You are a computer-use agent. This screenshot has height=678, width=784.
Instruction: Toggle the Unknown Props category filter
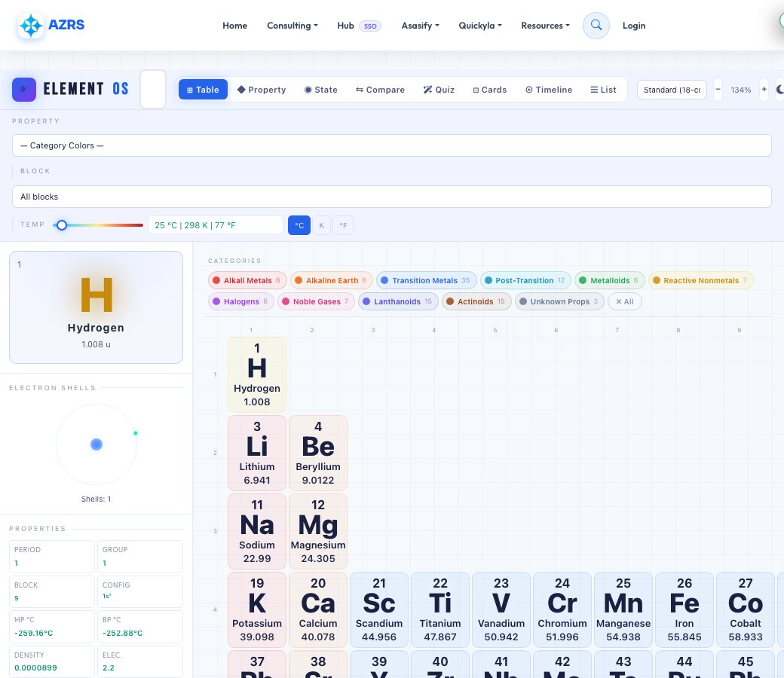tap(559, 301)
